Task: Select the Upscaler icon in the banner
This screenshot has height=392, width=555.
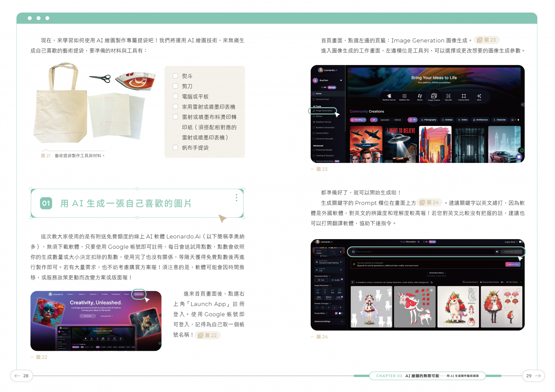Action: [448, 96]
